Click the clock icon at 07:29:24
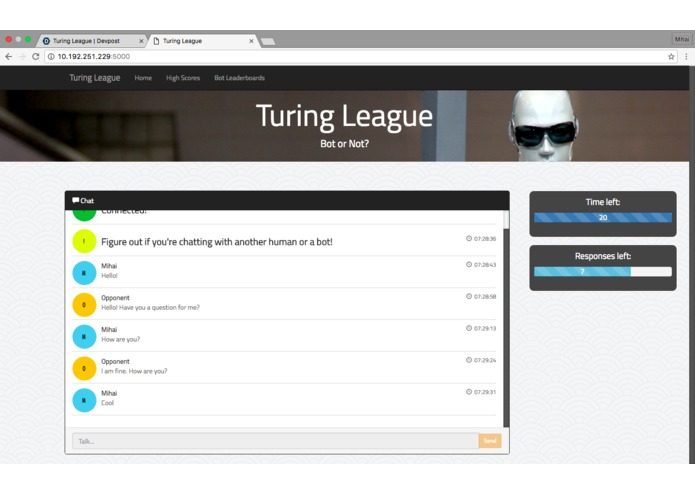Viewport: 695px width, 494px height. tap(469, 360)
